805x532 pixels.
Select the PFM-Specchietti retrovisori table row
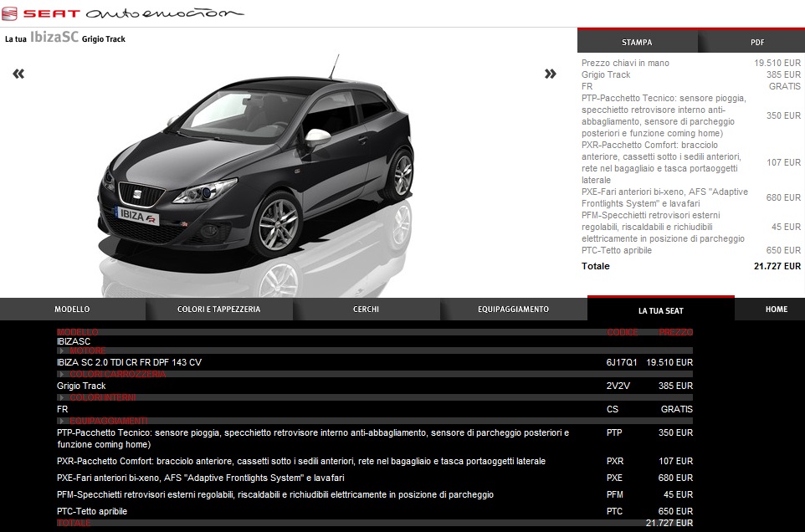point(375,494)
